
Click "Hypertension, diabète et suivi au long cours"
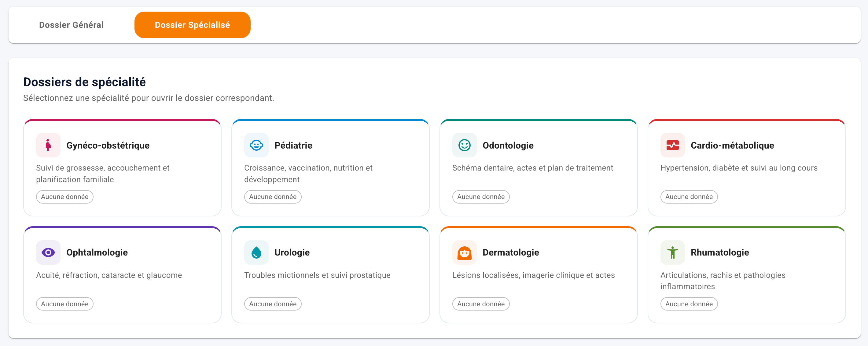(x=739, y=168)
